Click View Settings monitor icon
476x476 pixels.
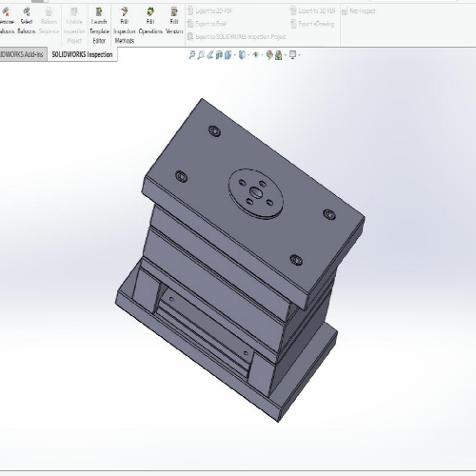(x=292, y=55)
